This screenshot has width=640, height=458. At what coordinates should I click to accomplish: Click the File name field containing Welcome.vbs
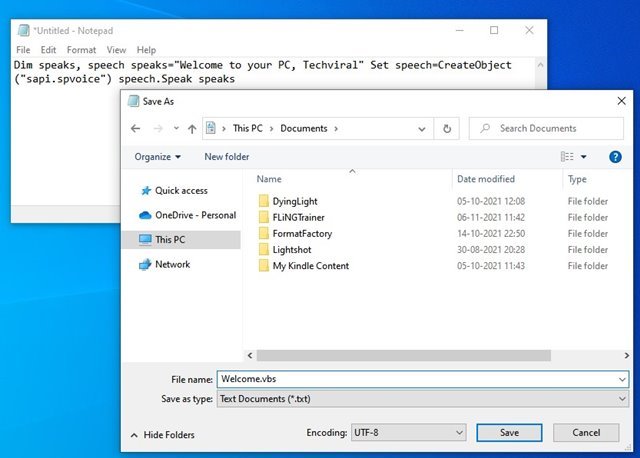point(422,379)
